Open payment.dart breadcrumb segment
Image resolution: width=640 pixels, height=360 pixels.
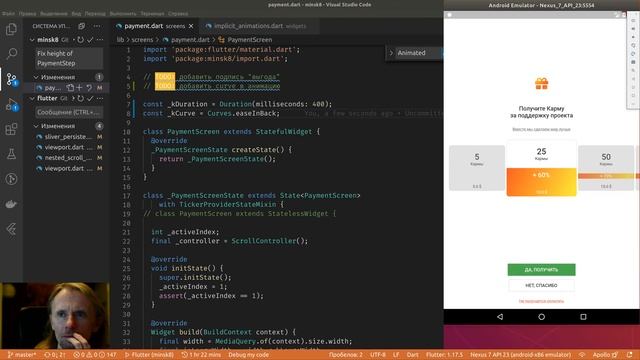pyautogui.click(x=186, y=40)
